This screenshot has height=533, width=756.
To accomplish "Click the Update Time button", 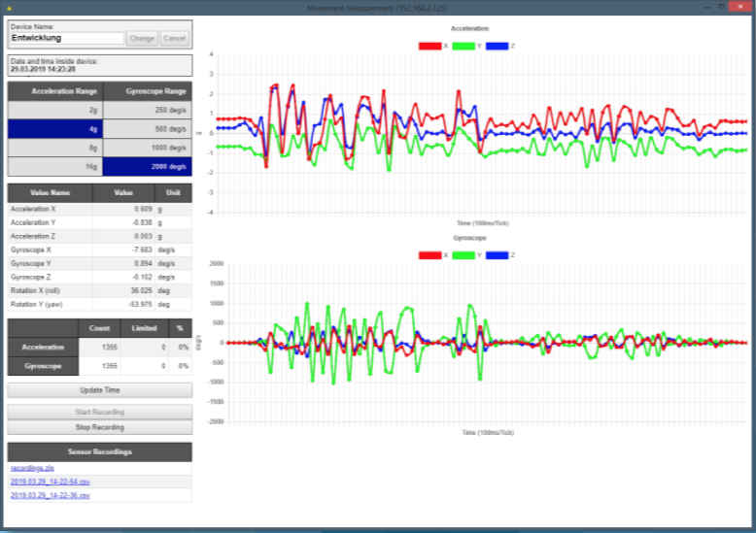I will 100,390.
